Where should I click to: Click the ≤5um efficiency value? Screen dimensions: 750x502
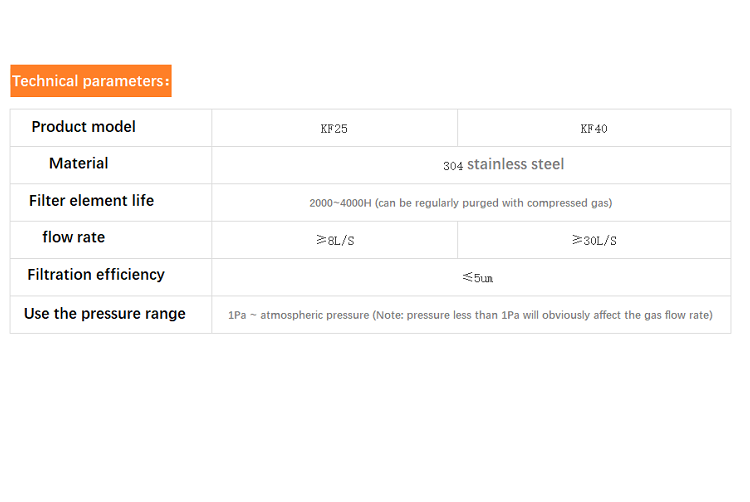click(x=476, y=278)
